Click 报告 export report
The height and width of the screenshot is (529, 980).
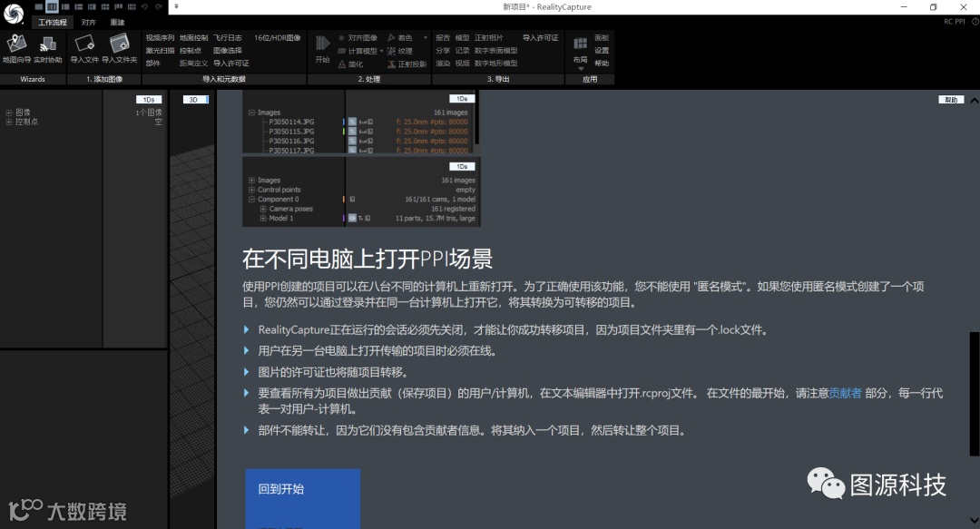(x=443, y=38)
